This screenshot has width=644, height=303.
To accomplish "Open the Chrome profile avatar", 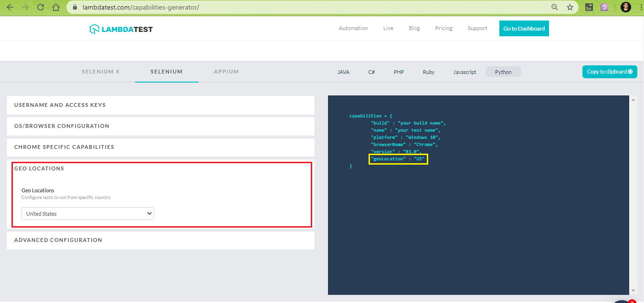I will pyautogui.click(x=625, y=7).
